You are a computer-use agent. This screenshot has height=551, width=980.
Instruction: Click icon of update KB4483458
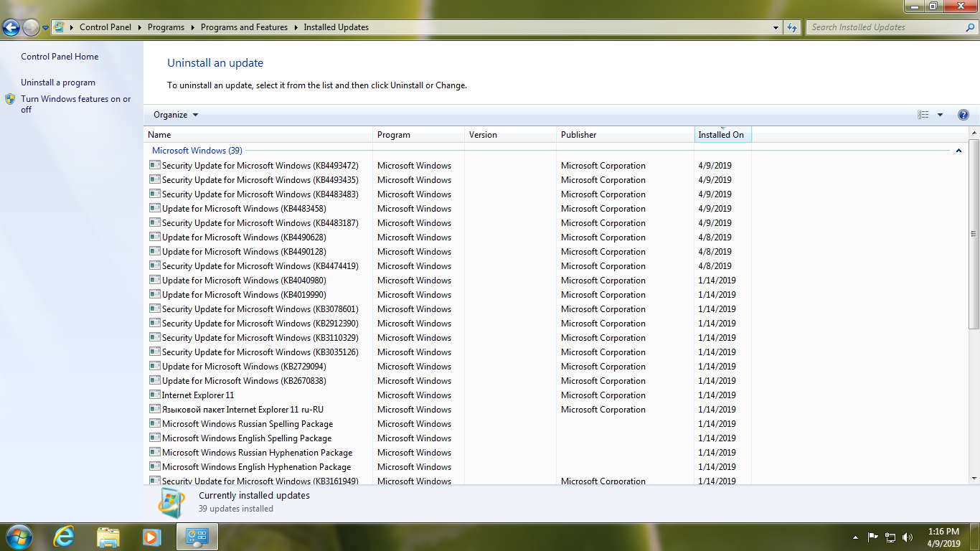click(x=154, y=208)
